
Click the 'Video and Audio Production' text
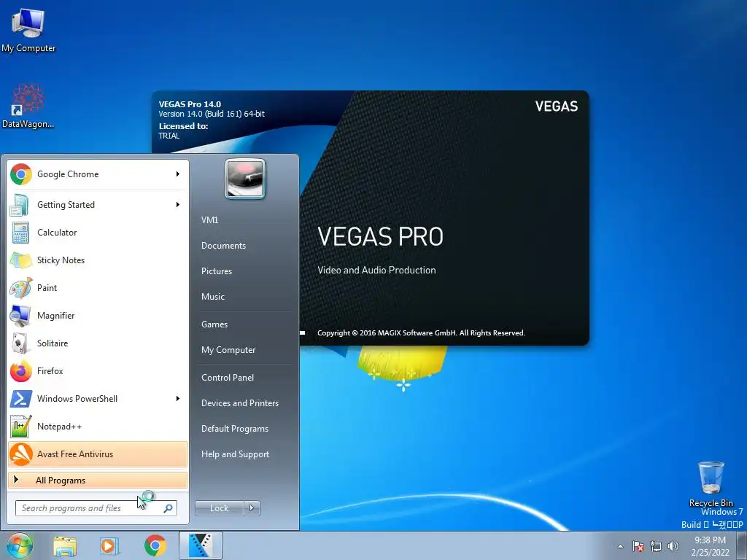[376, 270]
